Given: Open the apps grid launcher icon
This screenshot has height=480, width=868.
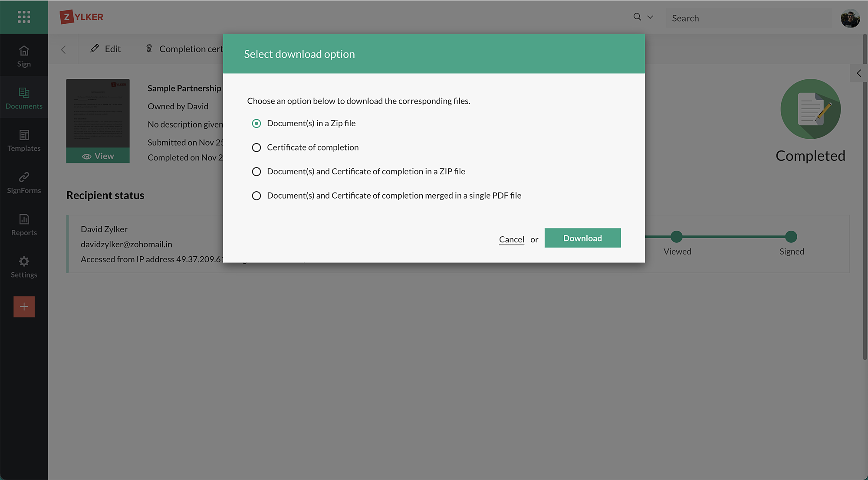Looking at the screenshot, I should click(24, 17).
